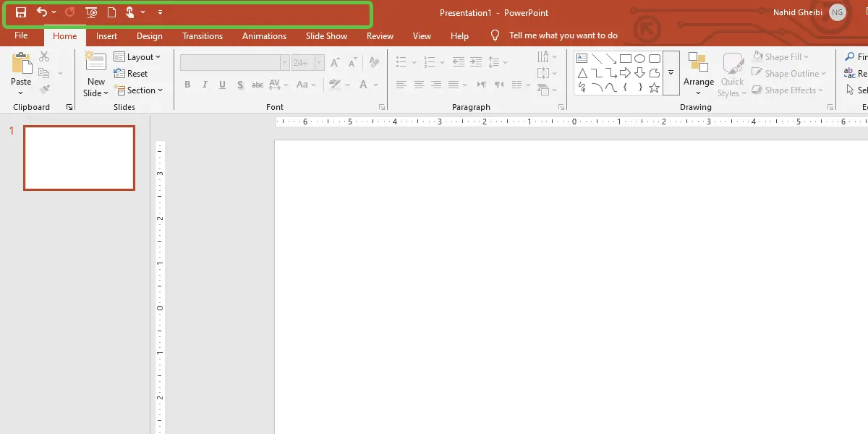
Task: Open the font name combo box
Action: [x=235, y=63]
